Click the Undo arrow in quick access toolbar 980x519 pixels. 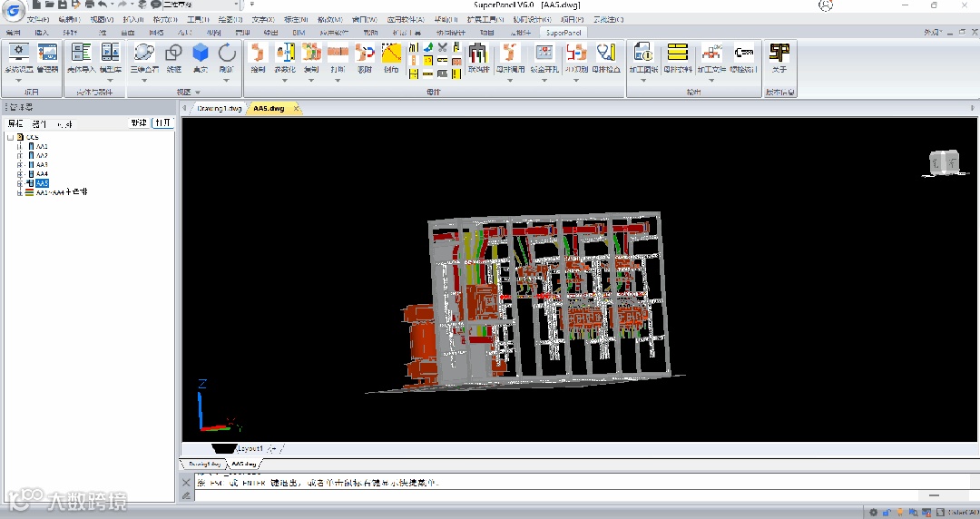103,5
